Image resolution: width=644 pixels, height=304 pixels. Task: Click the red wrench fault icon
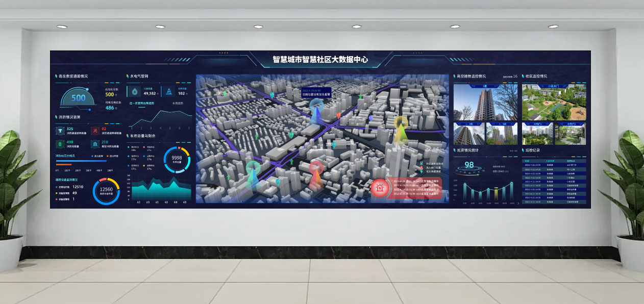click(x=95, y=131)
